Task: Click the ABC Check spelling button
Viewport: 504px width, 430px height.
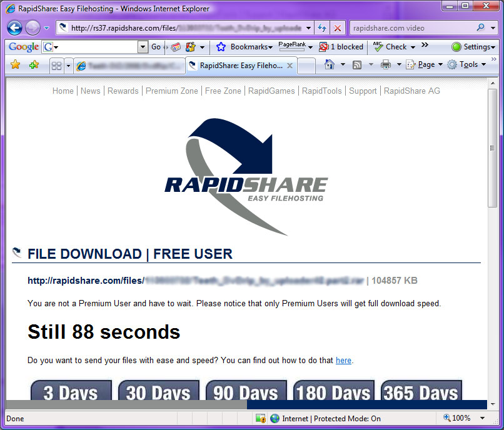Action: [x=390, y=47]
